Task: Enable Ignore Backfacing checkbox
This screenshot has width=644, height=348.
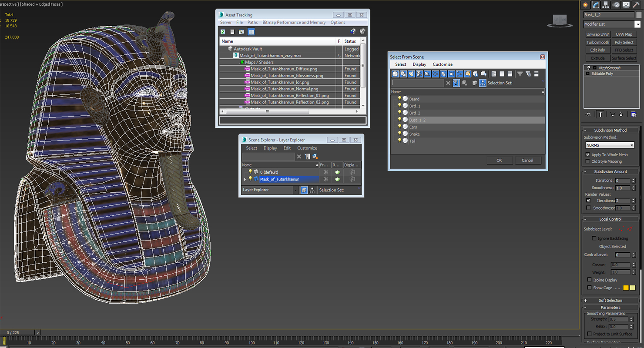Action: [594, 238]
